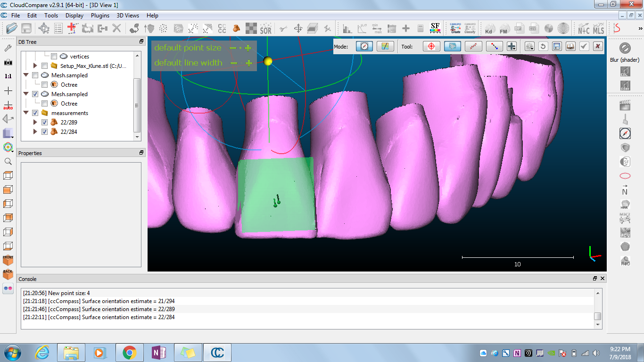Click the CANUPO Create plugin icon
This screenshot has height=362, width=644.
click(x=455, y=28)
